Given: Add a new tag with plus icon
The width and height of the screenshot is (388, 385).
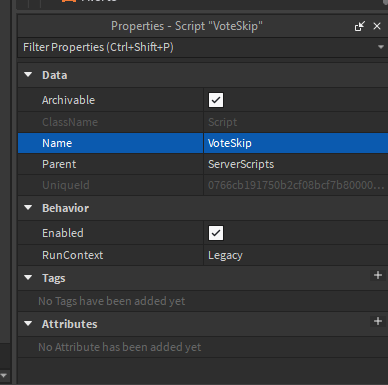Looking at the screenshot, I should (x=378, y=275).
